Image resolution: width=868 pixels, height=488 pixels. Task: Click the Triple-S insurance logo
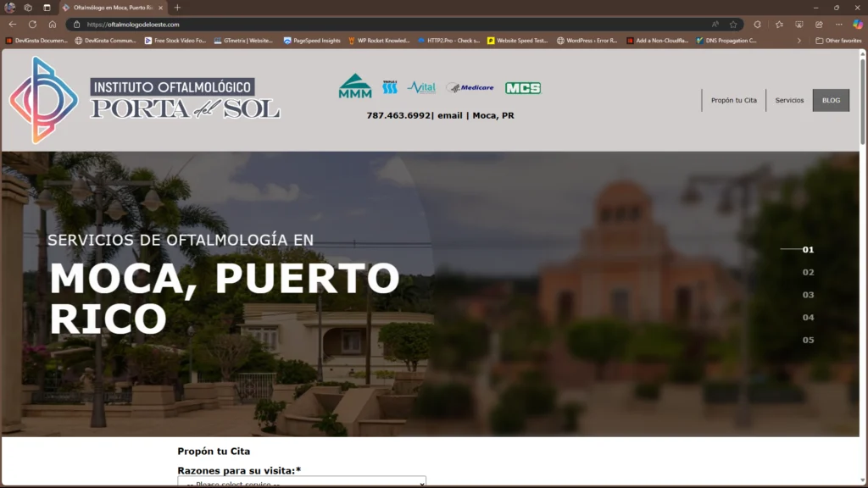(389, 86)
